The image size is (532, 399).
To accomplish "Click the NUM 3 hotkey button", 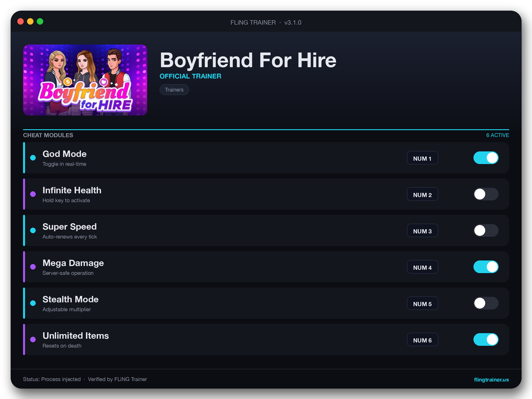I will click(422, 230).
